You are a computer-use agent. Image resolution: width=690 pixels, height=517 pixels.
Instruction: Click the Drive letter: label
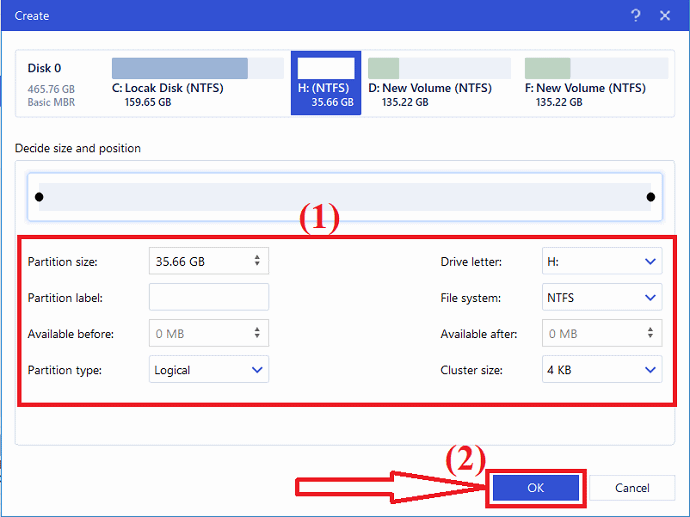(x=471, y=262)
